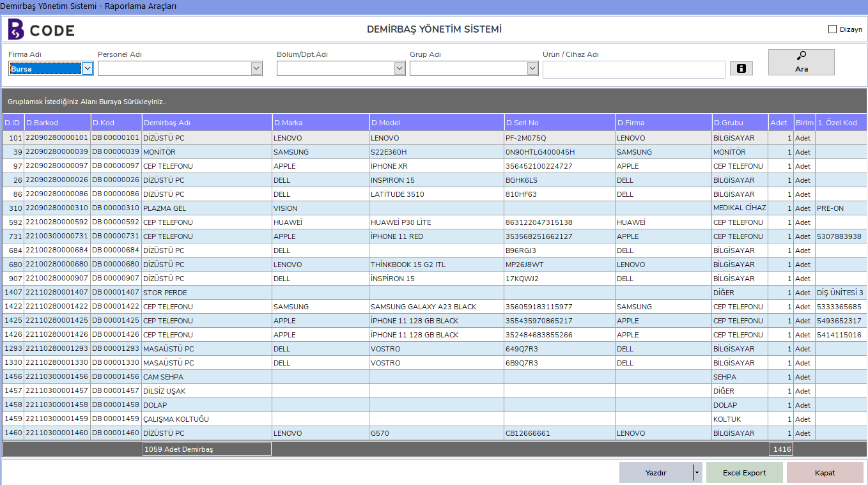868x485 pixels.
Task: Click the D.Seri No column header
Action: pyautogui.click(x=560, y=123)
